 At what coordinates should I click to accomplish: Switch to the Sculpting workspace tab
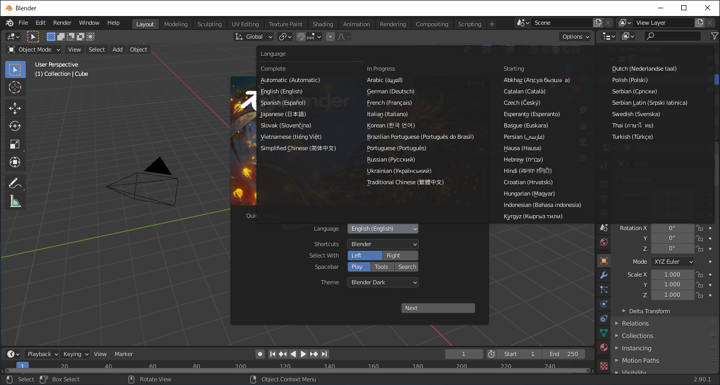[209, 24]
